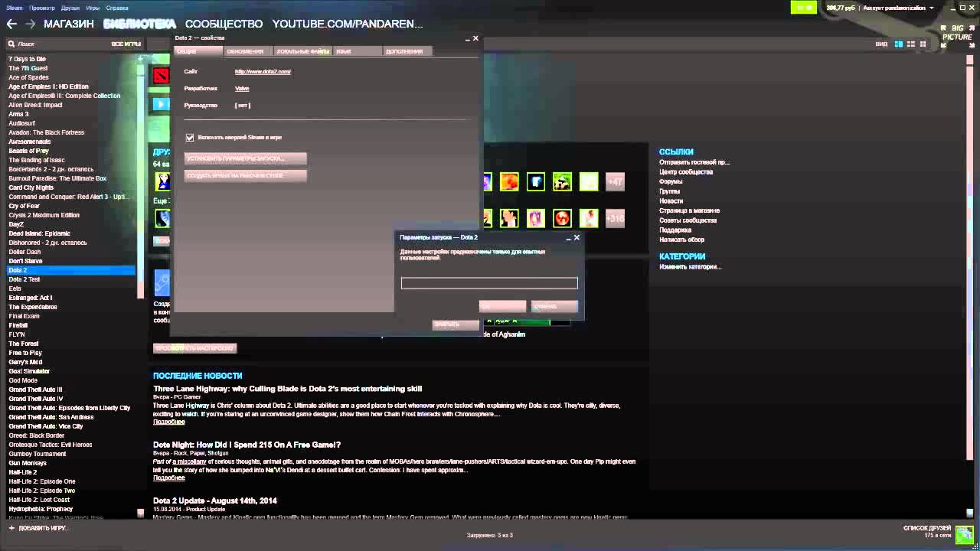Confirm launch options with OK
Image resolution: width=980 pixels, height=551 pixels.
pos(502,306)
